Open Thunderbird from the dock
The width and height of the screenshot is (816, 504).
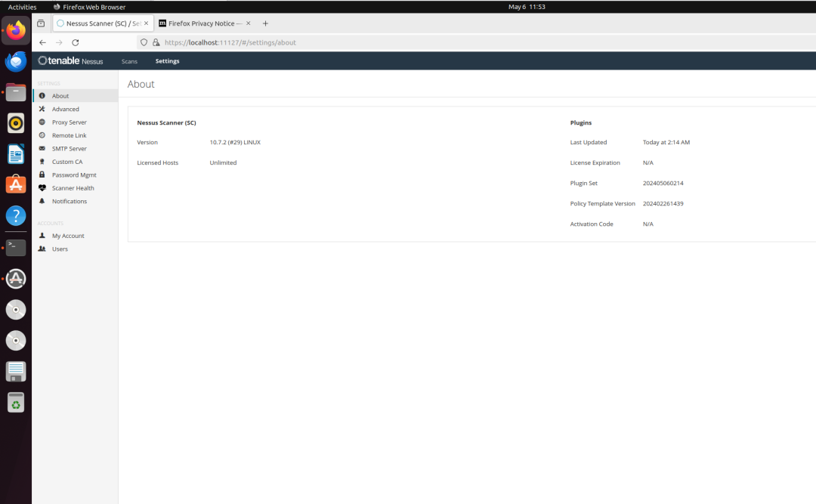point(16,61)
